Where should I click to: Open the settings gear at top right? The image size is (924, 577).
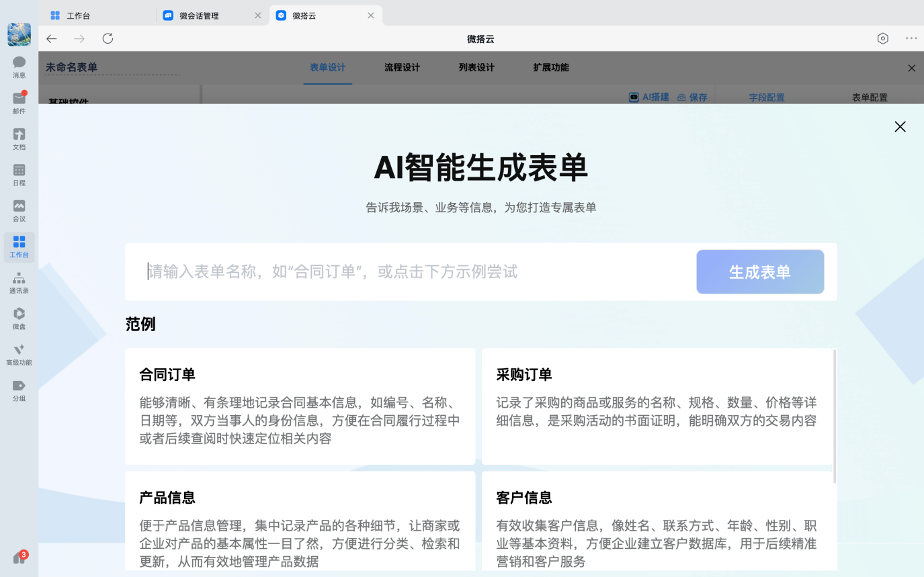coord(882,39)
